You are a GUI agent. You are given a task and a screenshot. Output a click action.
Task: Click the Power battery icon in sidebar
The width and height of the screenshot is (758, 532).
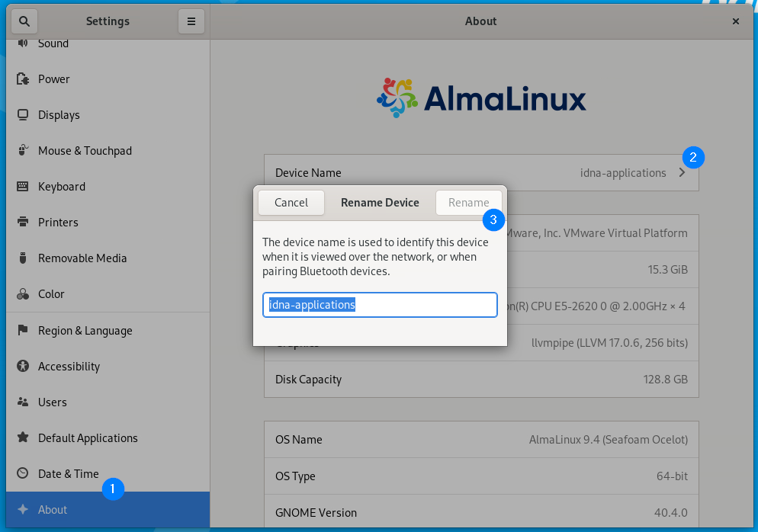[x=23, y=79]
